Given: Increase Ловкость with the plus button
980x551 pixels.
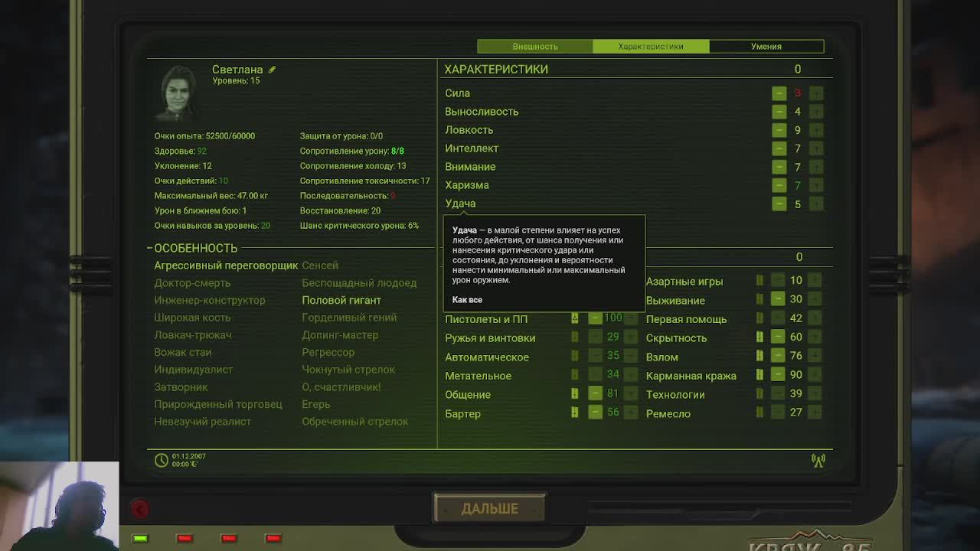Looking at the screenshot, I should pyautogui.click(x=815, y=129).
